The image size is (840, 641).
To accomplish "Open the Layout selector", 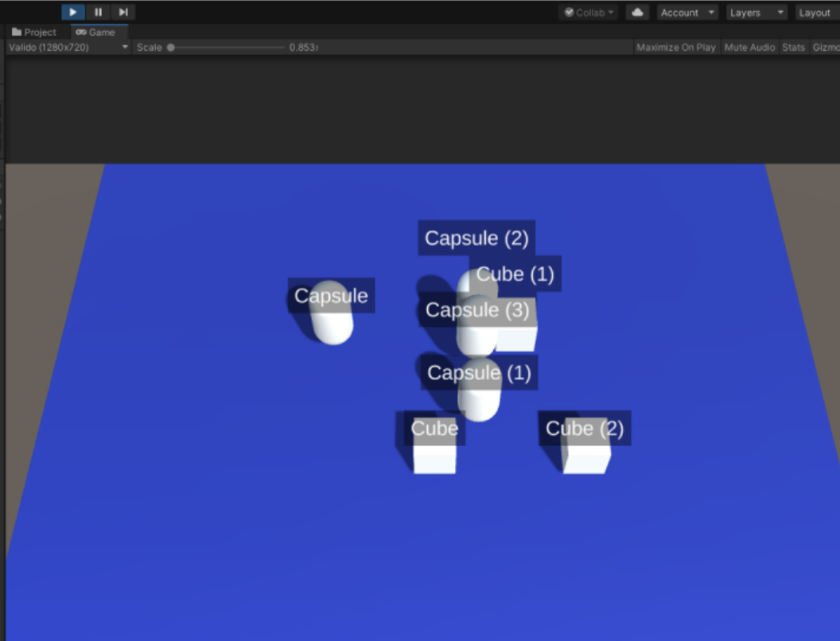I will tap(815, 12).
